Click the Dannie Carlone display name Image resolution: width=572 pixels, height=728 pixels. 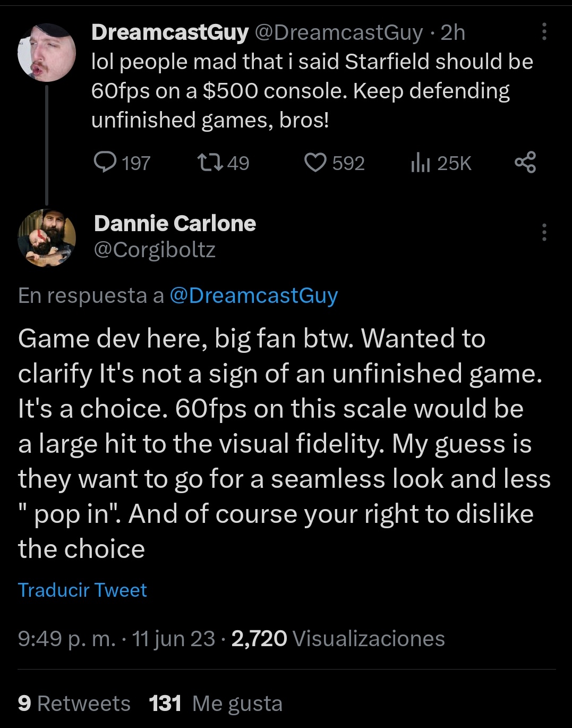tap(175, 224)
